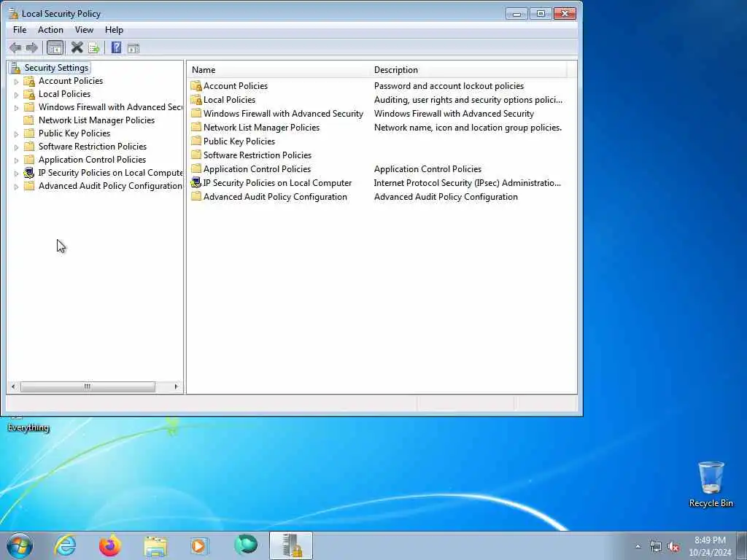Image resolution: width=747 pixels, height=560 pixels.
Task: Select 'Advanced Audit Policy Configuration' name in list
Action: [x=275, y=196]
